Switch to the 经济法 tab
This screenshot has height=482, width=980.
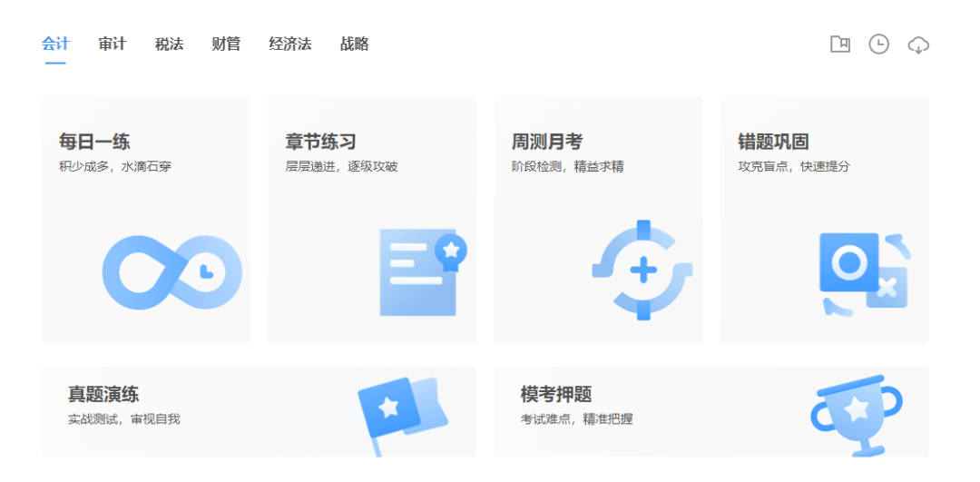[x=290, y=44]
